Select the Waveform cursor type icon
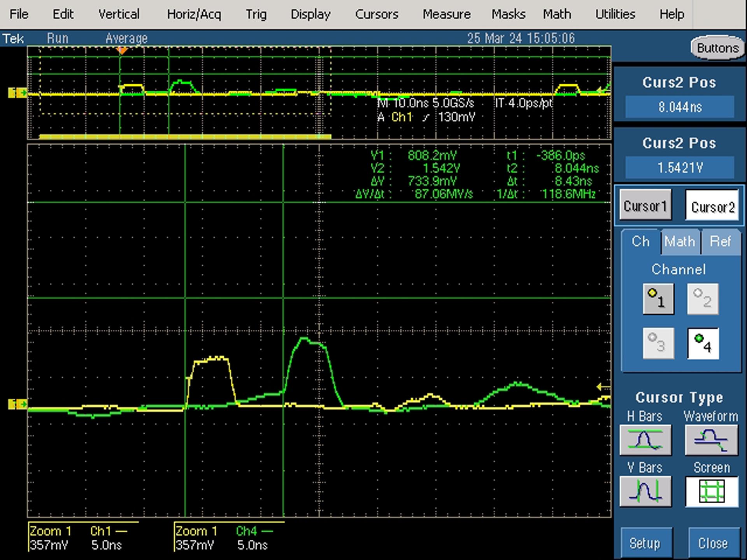This screenshot has height=560, width=747. 711,440
